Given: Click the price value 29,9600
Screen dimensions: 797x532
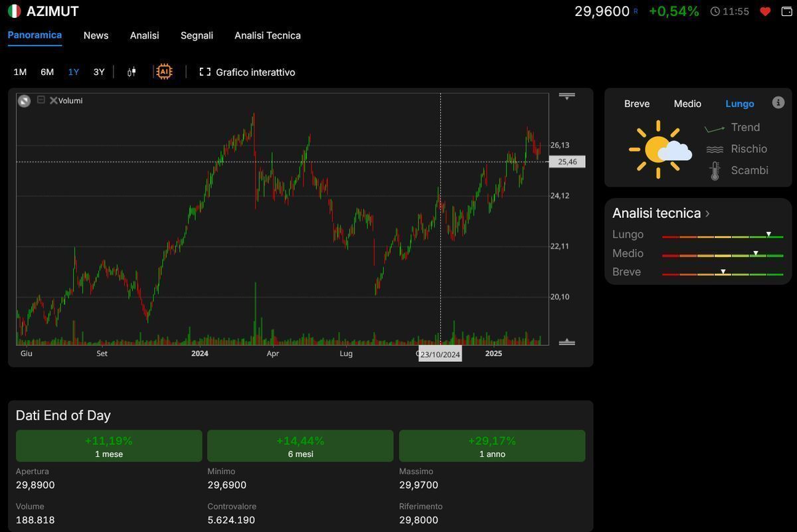Looking at the screenshot, I should click(x=602, y=11).
